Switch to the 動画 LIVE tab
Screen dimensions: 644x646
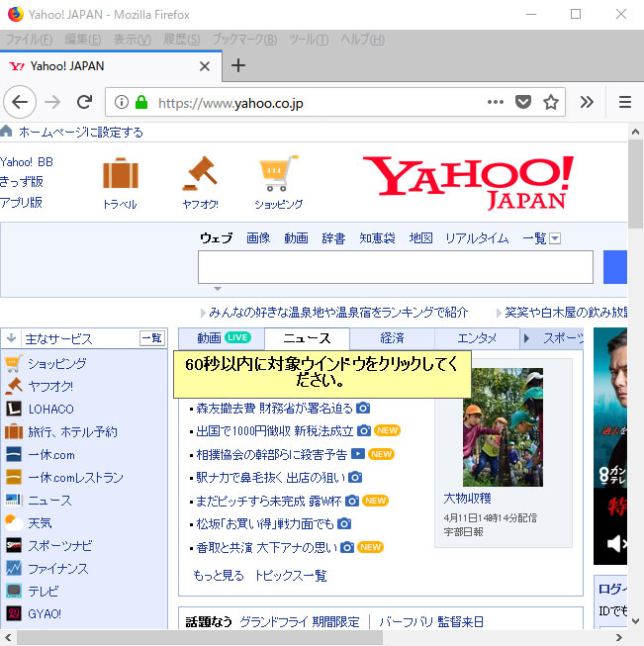click(222, 338)
